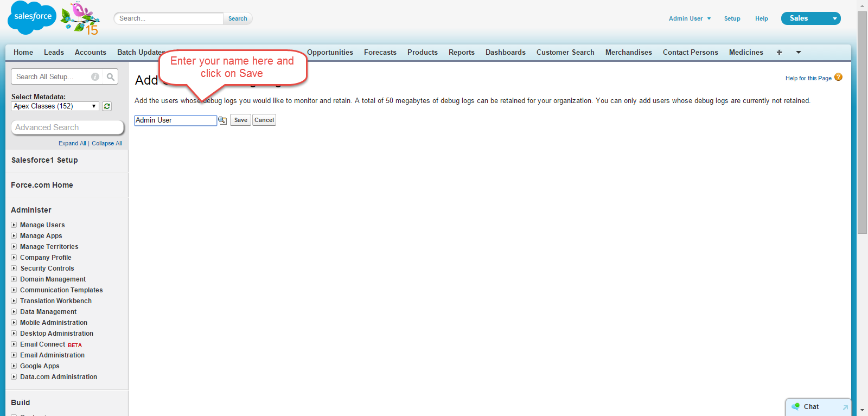Click the setup search magnifier icon
Image resolution: width=868 pixels, height=416 pixels.
pyautogui.click(x=111, y=77)
